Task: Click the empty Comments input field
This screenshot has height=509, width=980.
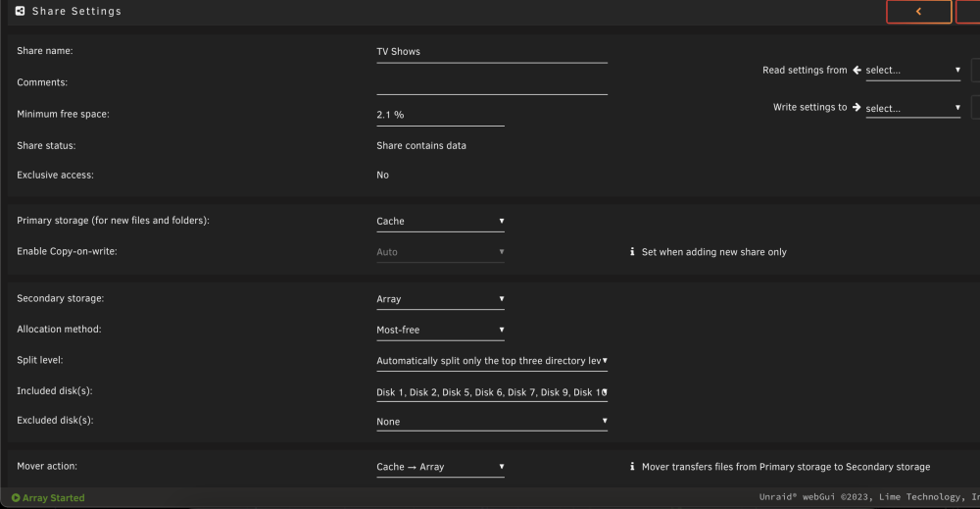Action: point(492,83)
